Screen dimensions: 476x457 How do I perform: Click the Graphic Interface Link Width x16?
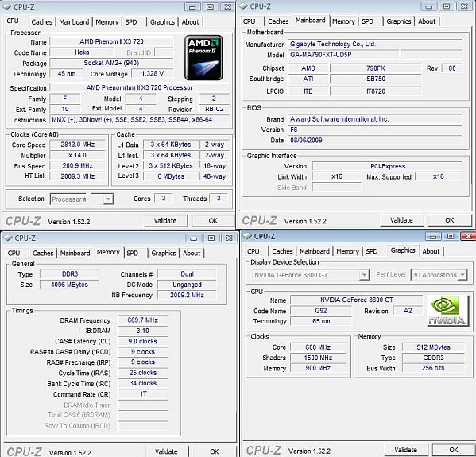pyautogui.click(x=337, y=176)
